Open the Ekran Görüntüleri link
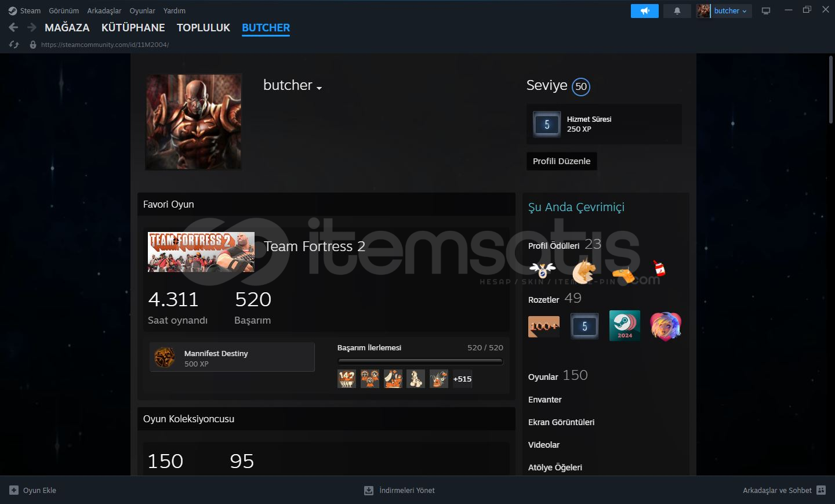This screenshot has height=504, width=835. point(561,422)
